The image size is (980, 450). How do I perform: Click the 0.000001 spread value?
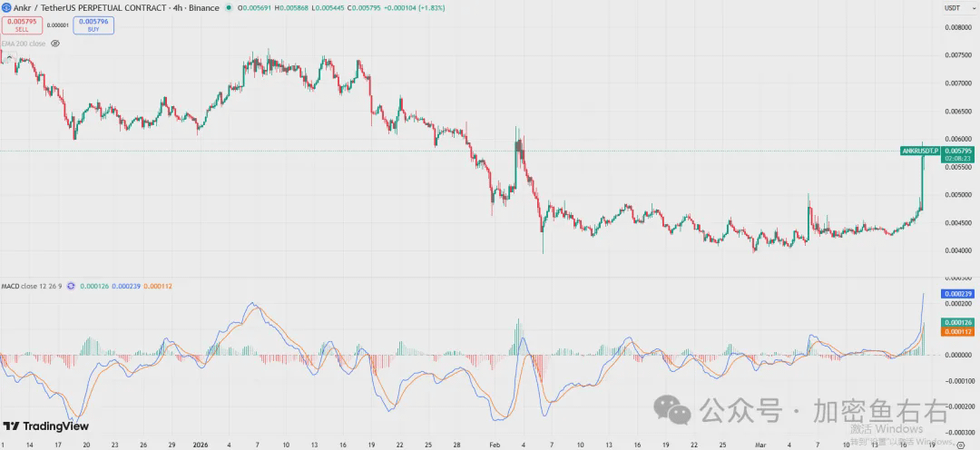click(x=57, y=25)
